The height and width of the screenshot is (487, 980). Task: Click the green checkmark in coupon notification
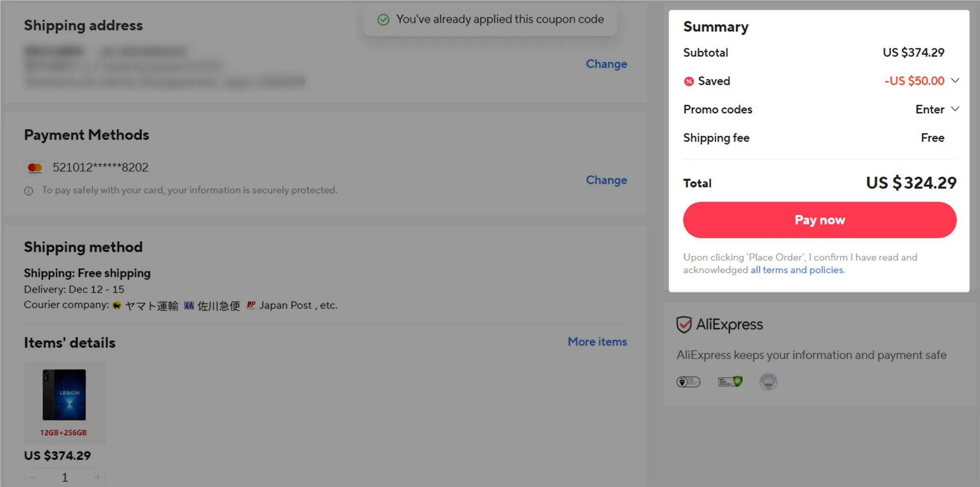click(x=383, y=20)
